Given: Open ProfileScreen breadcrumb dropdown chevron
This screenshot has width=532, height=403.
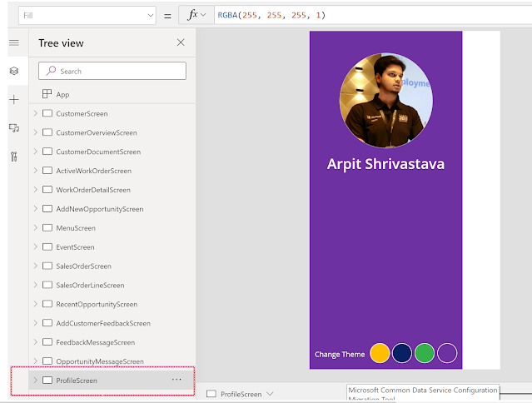Looking at the screenshot, I should pos(270,394).
